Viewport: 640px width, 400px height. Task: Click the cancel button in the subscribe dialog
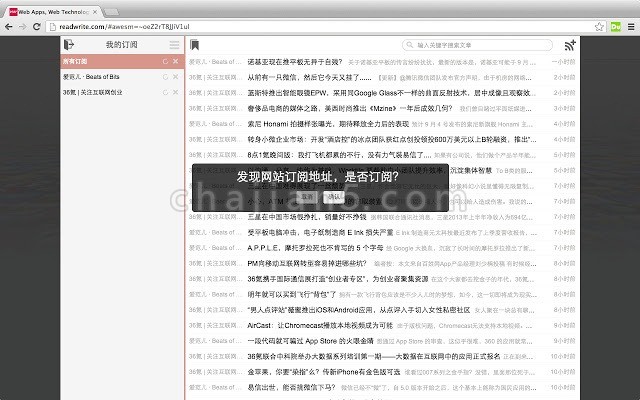[307, 197]
